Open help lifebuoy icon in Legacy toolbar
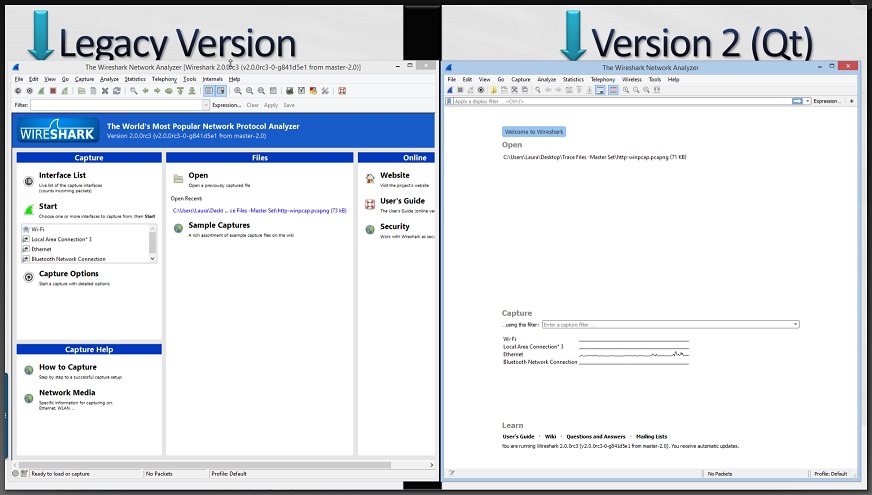Screen dimensions: 872x495 (x=342, y=91)
